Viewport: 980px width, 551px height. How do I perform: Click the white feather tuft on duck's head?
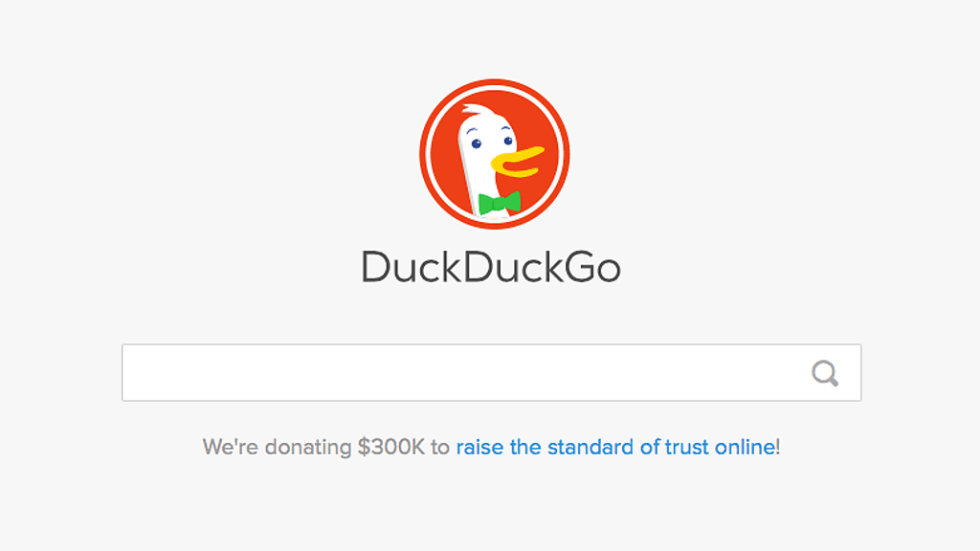(479, 113)
